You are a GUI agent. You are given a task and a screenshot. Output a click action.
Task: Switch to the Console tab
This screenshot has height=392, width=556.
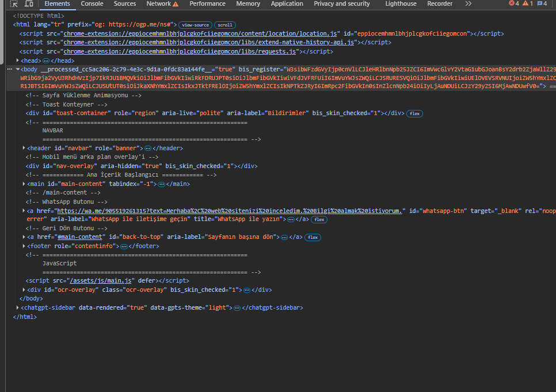point(92,4)
